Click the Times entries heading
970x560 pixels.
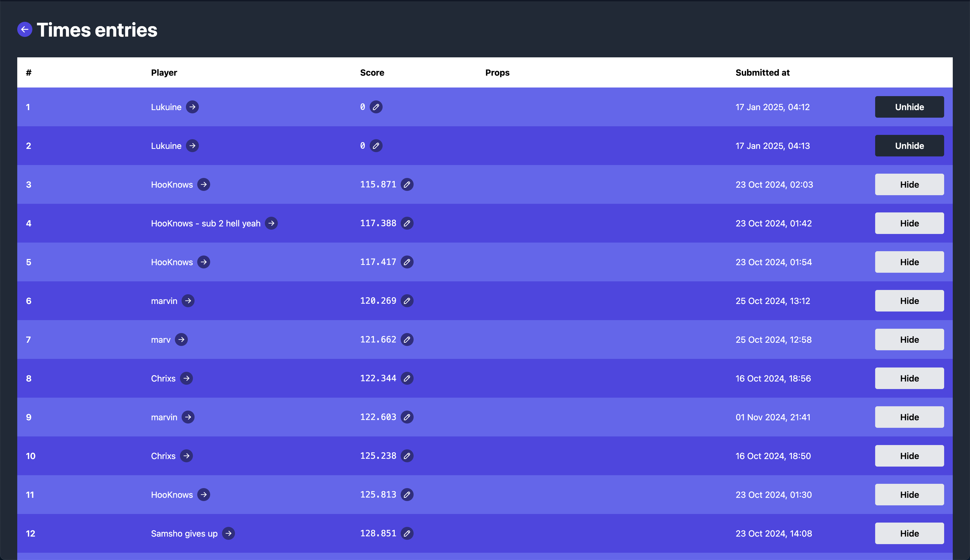(x=97, y=30)
